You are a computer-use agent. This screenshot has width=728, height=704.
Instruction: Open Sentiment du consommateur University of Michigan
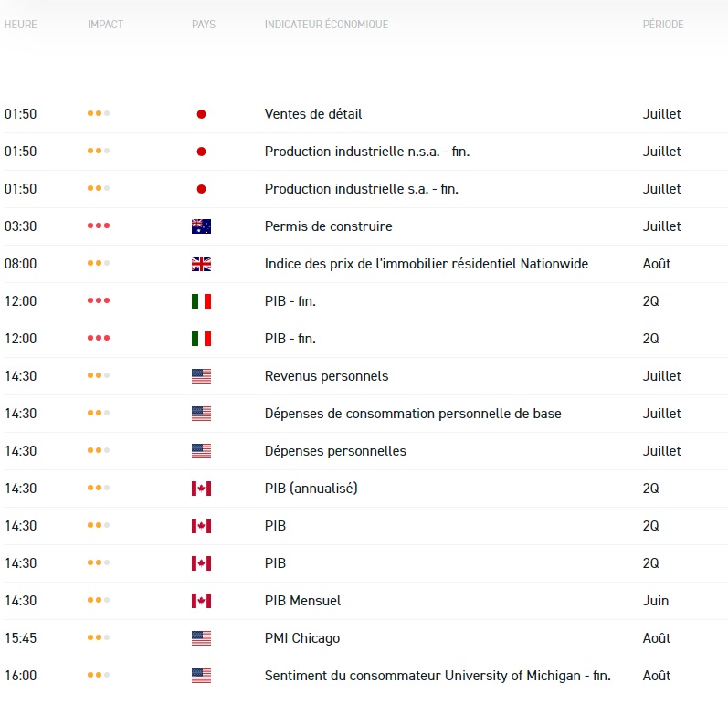(438, 676)
